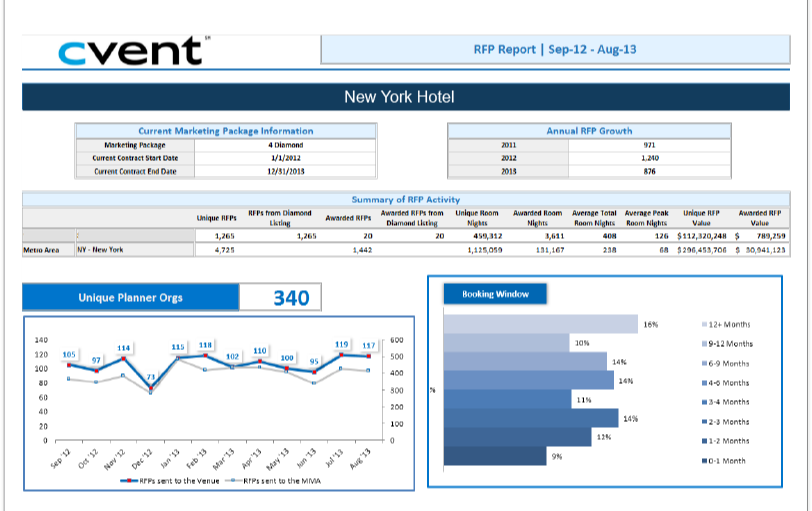Select the hotel unique room nights 459,312

(487, 236)
